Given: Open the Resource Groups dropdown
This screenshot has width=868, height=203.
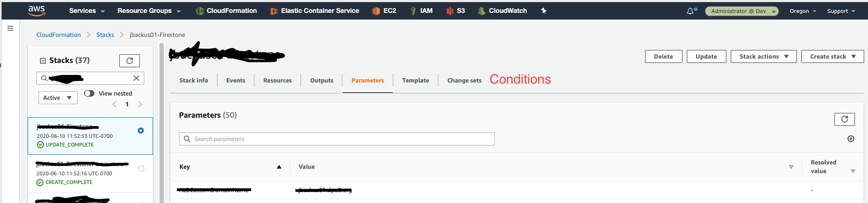Looking at the screenshot, I should click(x=149, y=10).
